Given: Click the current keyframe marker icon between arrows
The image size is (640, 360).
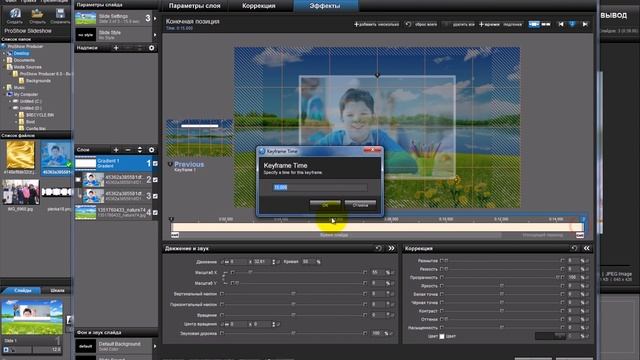Looking at the screenshot, I should pyautogui.click(x=573, y=24).
